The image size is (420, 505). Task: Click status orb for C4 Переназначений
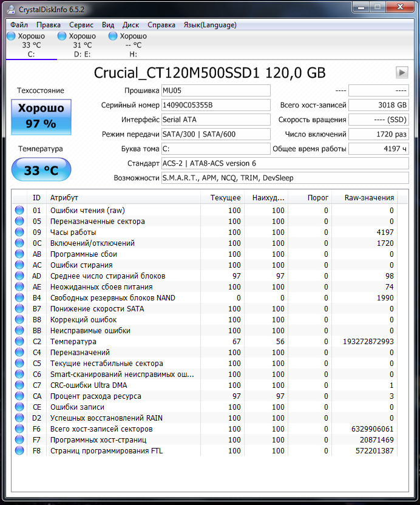click(19, 352)
